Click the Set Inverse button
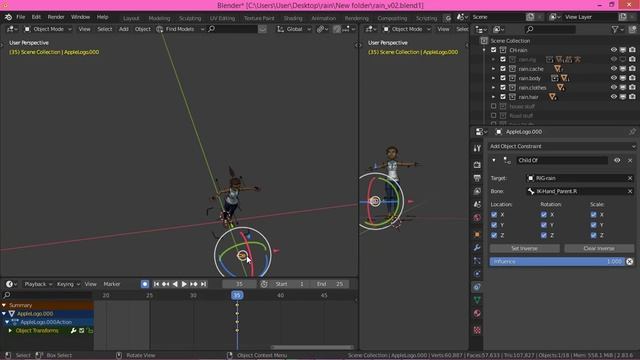Viewport: 640px width, 360px height. pos(524,249)
